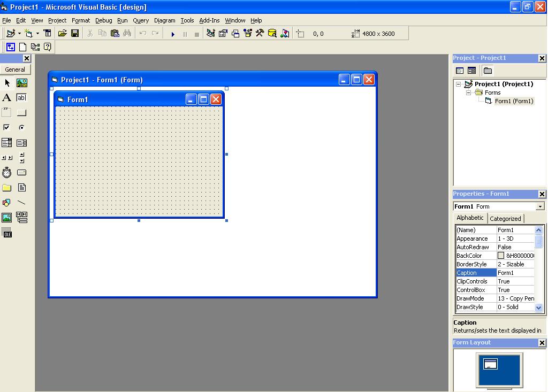Open Form Layout Window from toolbar
This screenshot has height=392, width=548.
point(235,33)
